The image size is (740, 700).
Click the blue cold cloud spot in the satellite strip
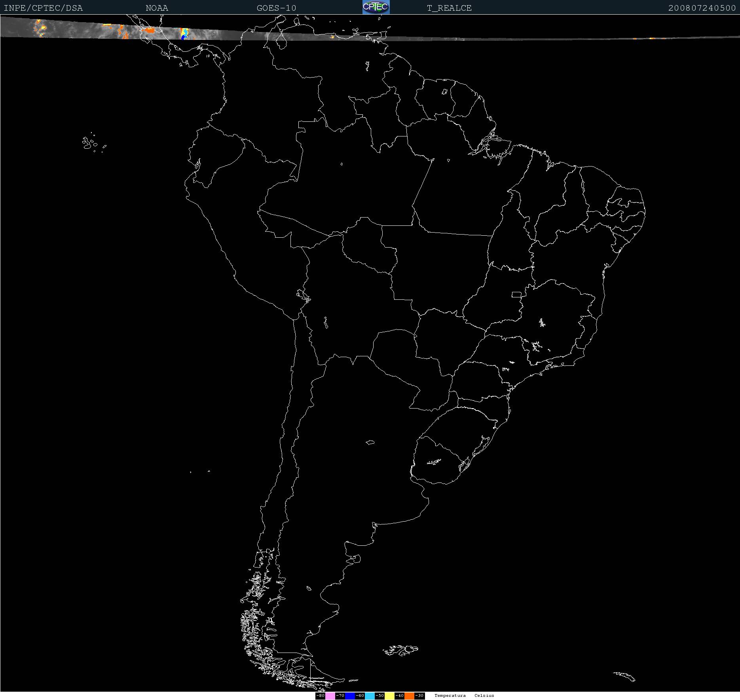coord(183,36)
